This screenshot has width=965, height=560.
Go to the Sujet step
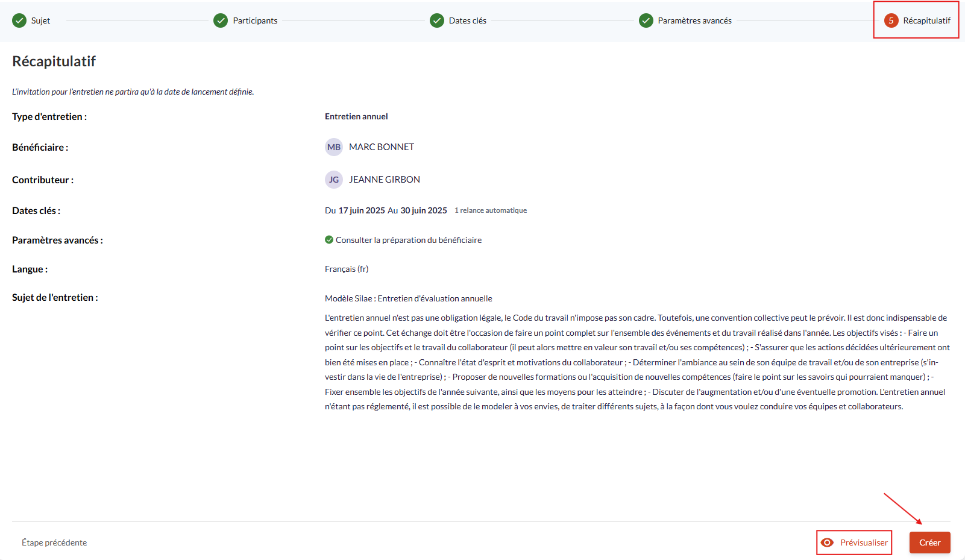[x=40, y=20]
